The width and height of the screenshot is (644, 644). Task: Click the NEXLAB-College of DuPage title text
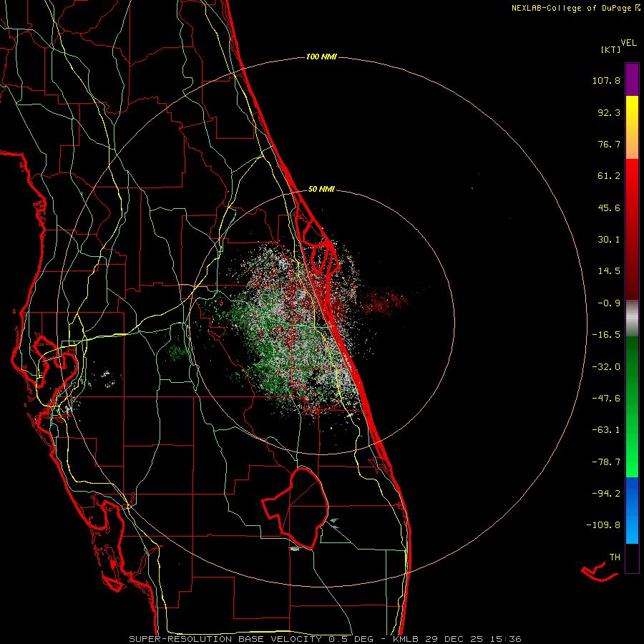click(575, 8)
